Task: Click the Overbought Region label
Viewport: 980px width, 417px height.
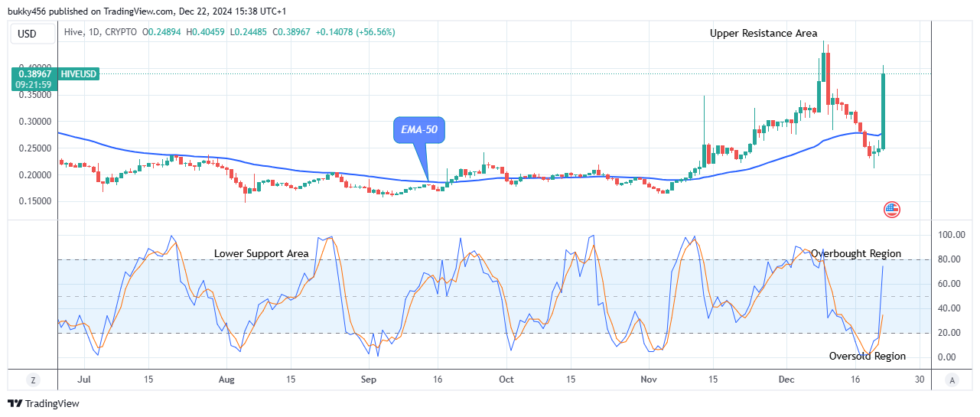Action: (x=856, y=253)
